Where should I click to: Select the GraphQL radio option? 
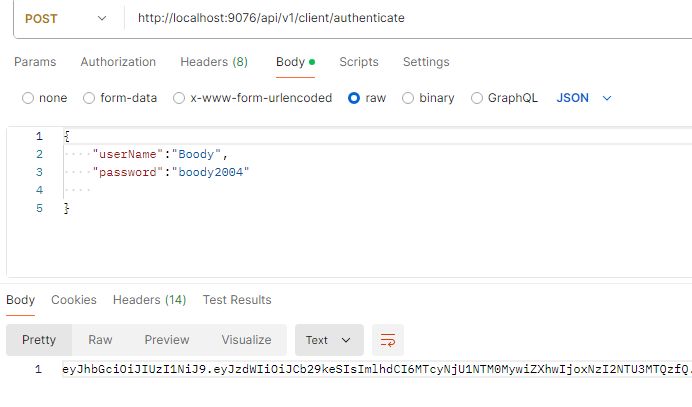(x=477, y=98)
